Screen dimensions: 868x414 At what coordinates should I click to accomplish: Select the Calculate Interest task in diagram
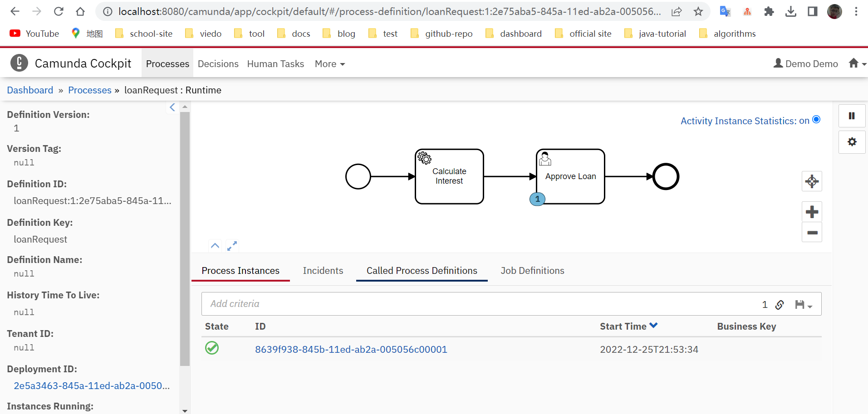click(x=449, y=176)
